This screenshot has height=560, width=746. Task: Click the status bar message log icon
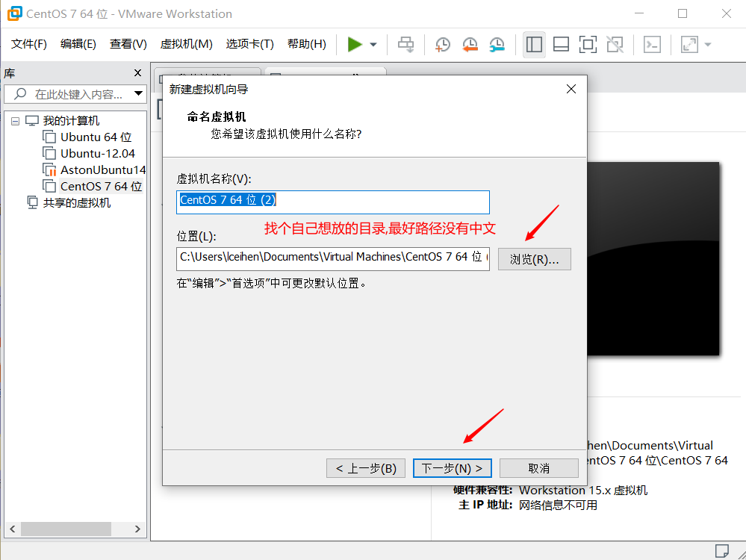tap(722, 550)
